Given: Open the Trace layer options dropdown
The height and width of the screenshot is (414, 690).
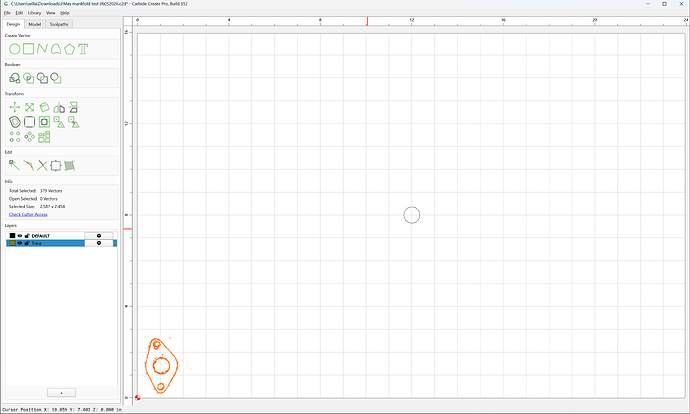Looking at the screenshot, I should click(x=99, y=243).
